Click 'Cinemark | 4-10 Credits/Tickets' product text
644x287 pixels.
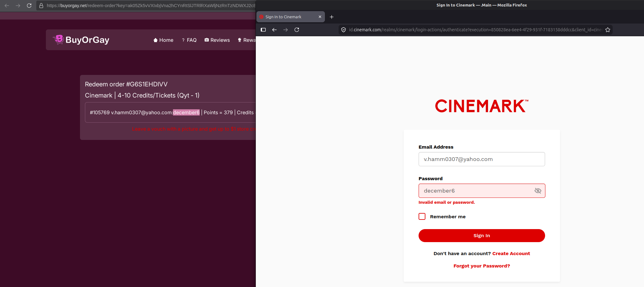142,95
